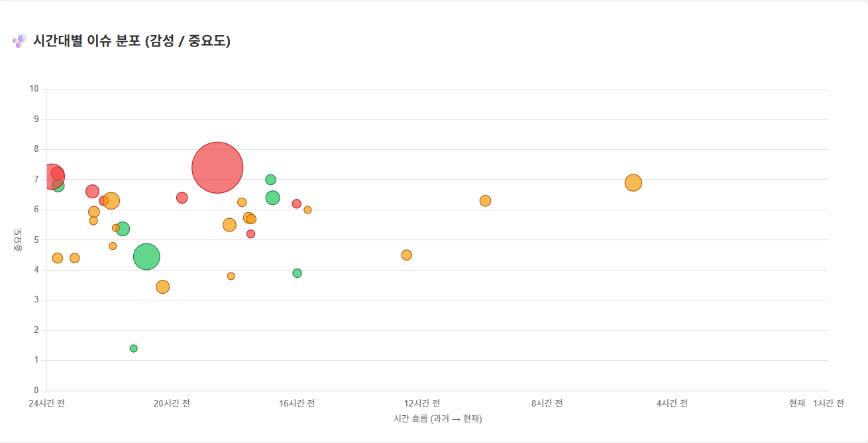Click the bubble cluster icon beside the chart title
Image resolution: width=868 pixels, height=443 pixels.
click(x=19, y=41)
